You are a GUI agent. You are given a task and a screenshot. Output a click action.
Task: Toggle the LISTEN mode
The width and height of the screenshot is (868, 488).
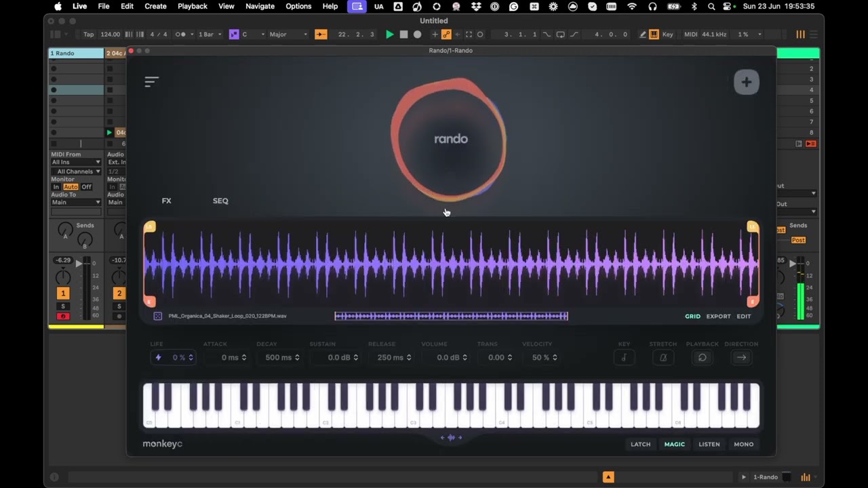tap(709, 444)
